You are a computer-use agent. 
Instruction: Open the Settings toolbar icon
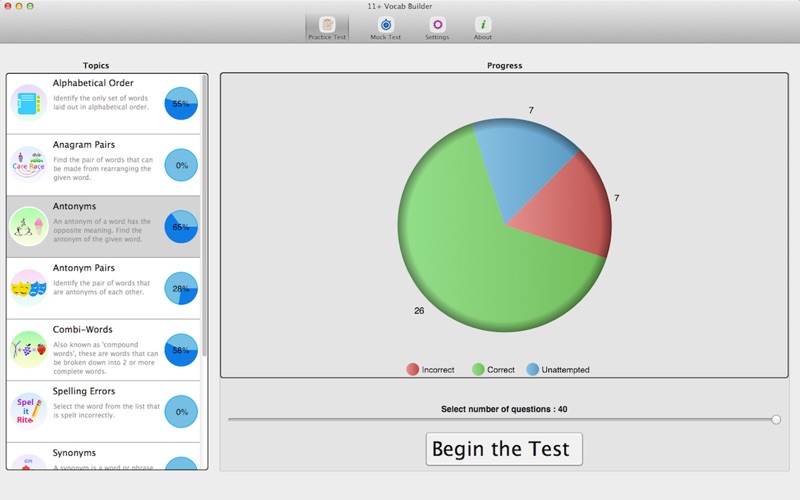coord(437,28)
